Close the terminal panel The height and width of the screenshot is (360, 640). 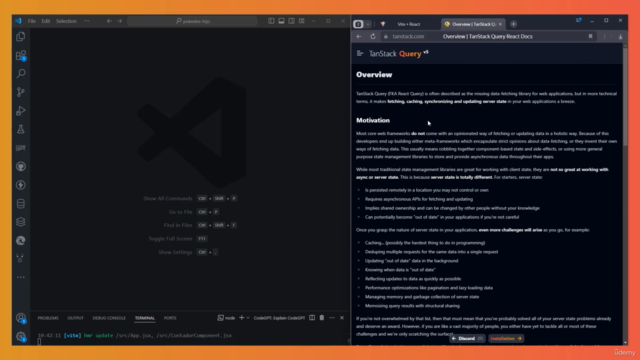pyautogui.click(x=342, y=318)
